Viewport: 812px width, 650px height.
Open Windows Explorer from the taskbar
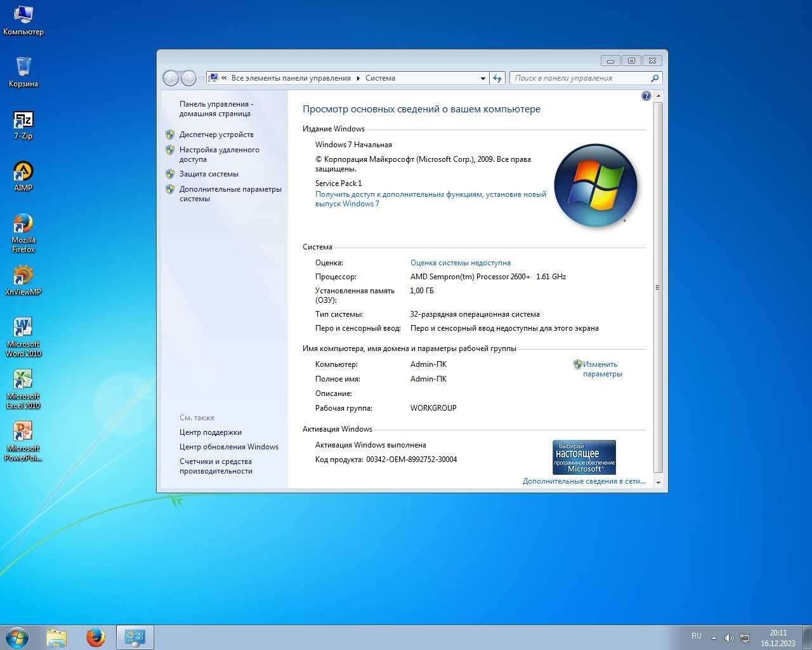56,637
